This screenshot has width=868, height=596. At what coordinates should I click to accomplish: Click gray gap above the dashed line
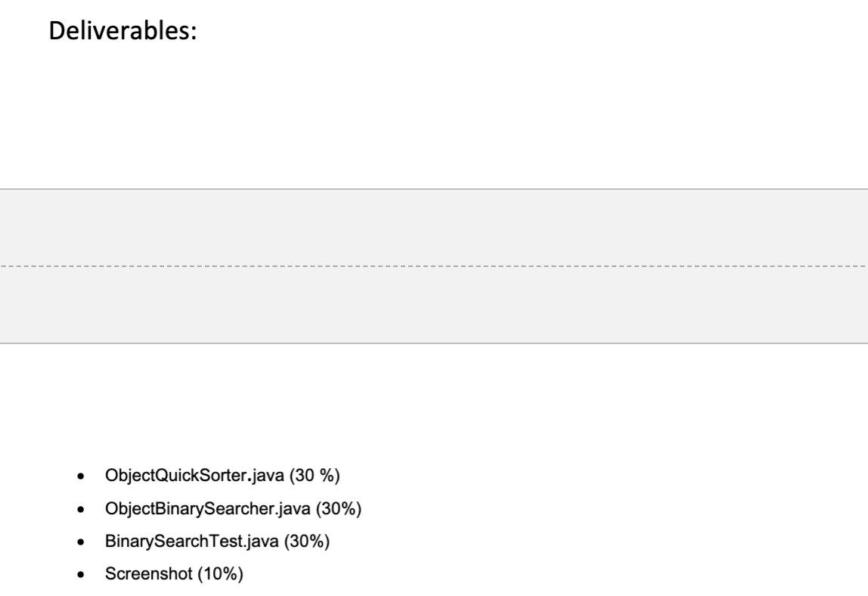click(434, 227)
